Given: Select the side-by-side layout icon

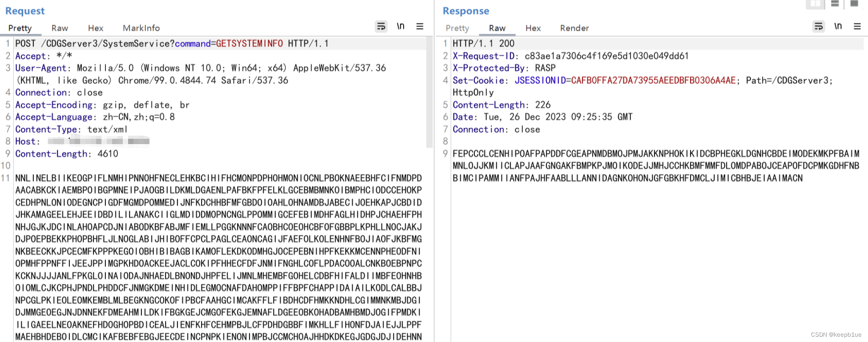Looking at the screenshot, I should 816,4.
